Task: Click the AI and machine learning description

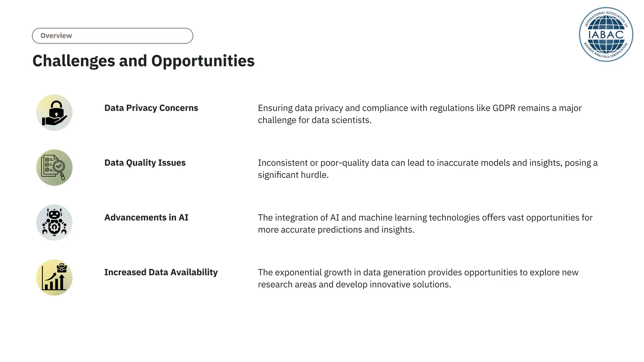Action: point(425,223)
